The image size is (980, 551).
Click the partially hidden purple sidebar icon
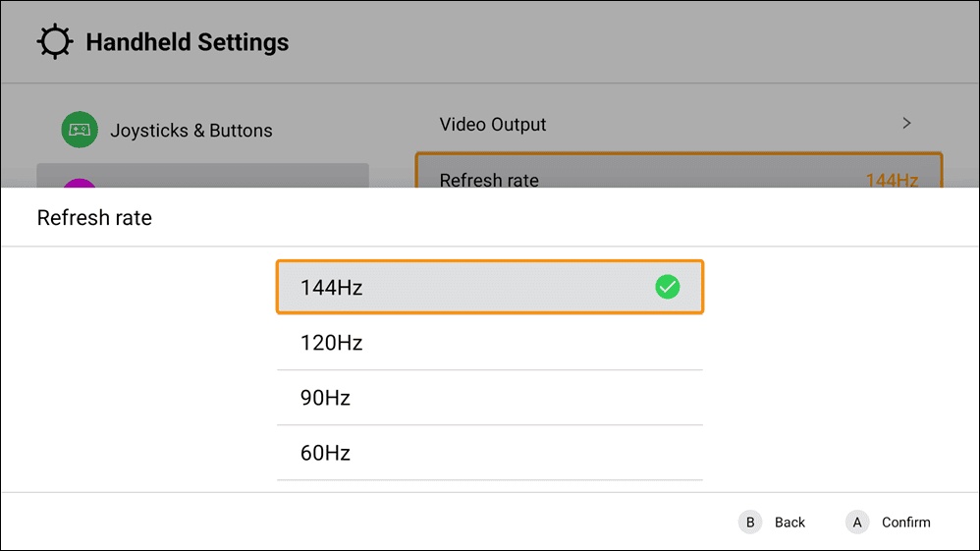pyautogui.click(x=80, y=183)
